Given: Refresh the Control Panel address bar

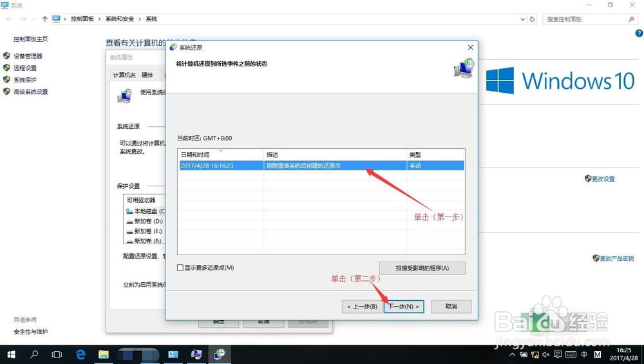Looking at the screenshot, I should [532, 19].
